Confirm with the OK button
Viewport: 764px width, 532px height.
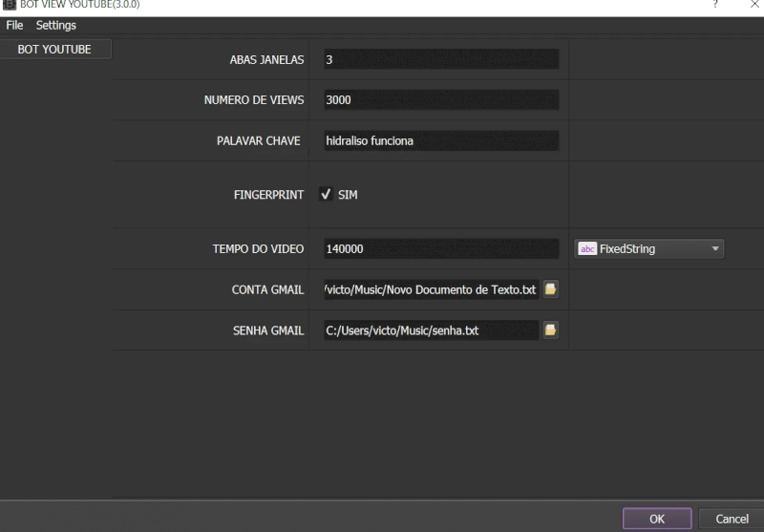[657, 519]
